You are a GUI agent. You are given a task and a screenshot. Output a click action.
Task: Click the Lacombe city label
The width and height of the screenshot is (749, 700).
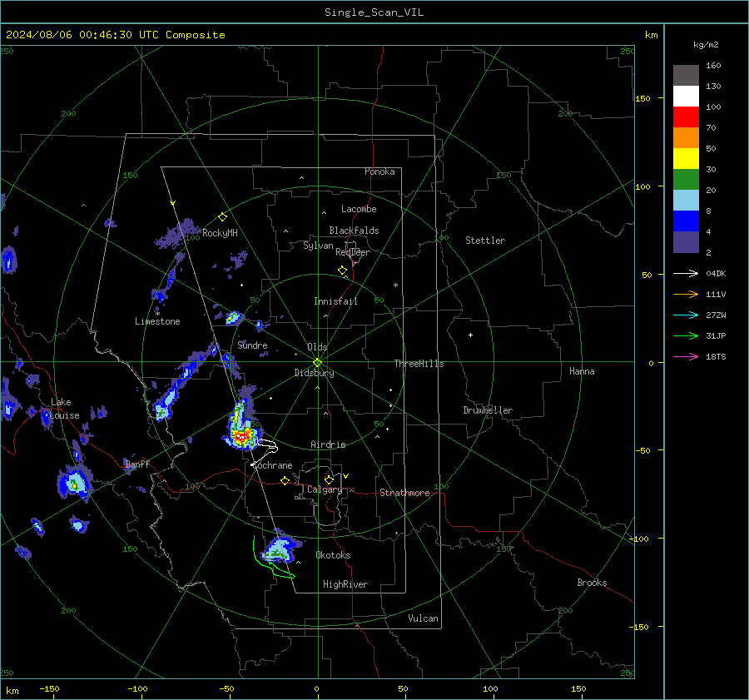click(x=359, y=209)
